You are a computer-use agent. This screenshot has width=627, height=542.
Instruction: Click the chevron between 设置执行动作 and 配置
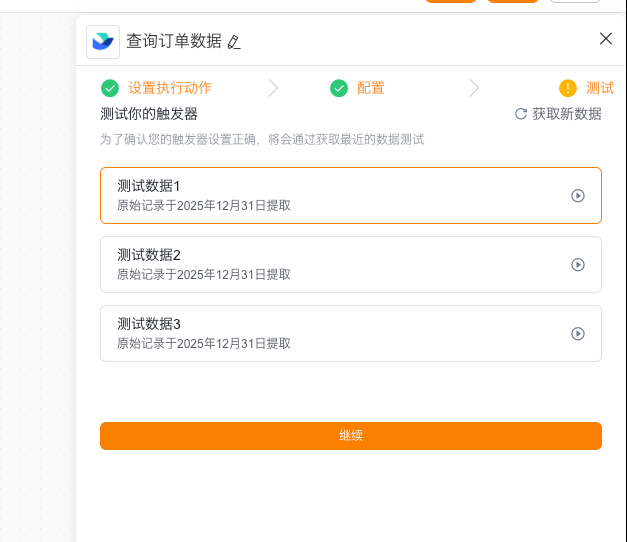coord(274,88)
